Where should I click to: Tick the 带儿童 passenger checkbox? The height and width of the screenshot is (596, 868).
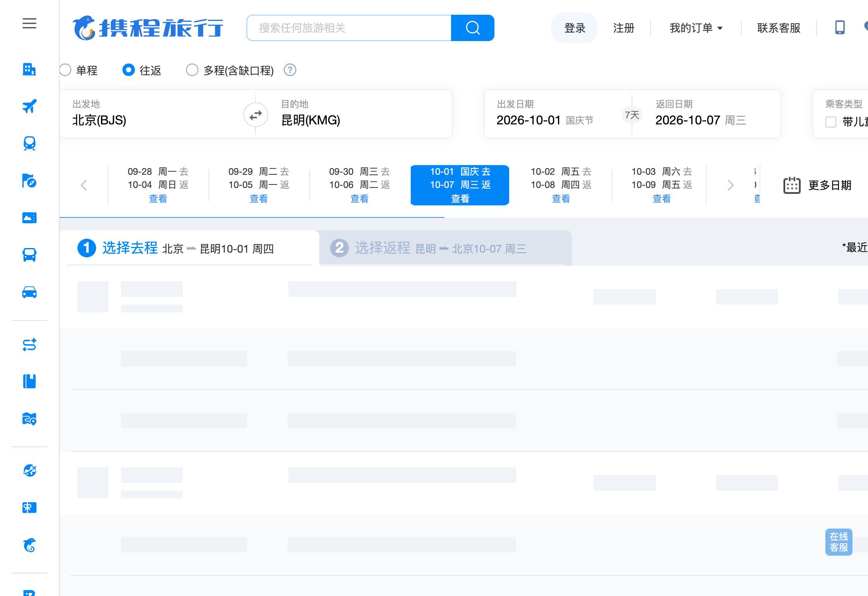pyautogui.click(x=831, y=122)
